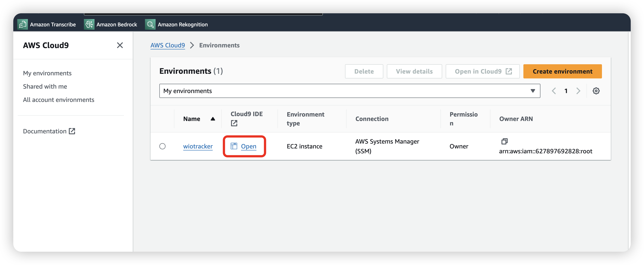The height and width of the screenshot is (265, 644).
Task: Click the Environment type column header
Action: pos(305,119)
